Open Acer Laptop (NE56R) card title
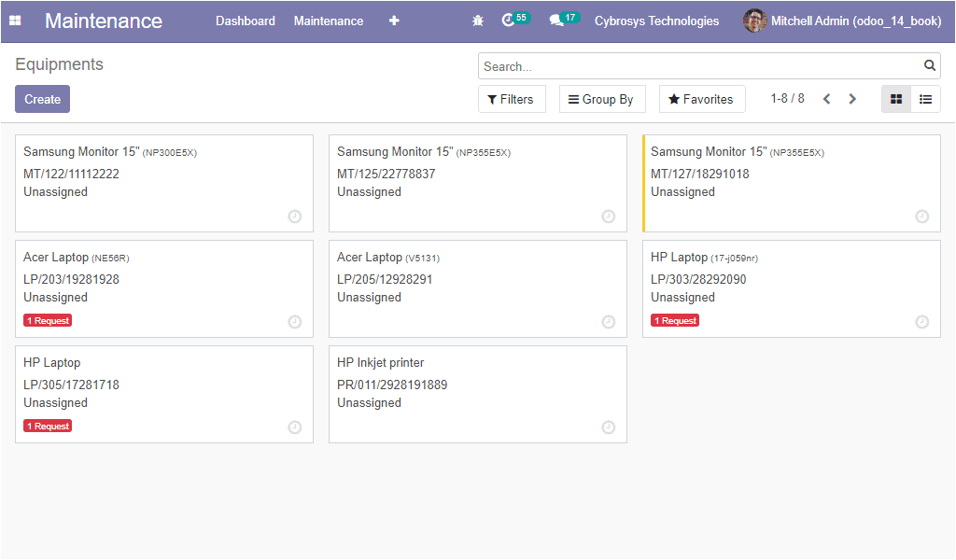Image resolution: width=956 pixels, height=560 pixels. [77, 258]
